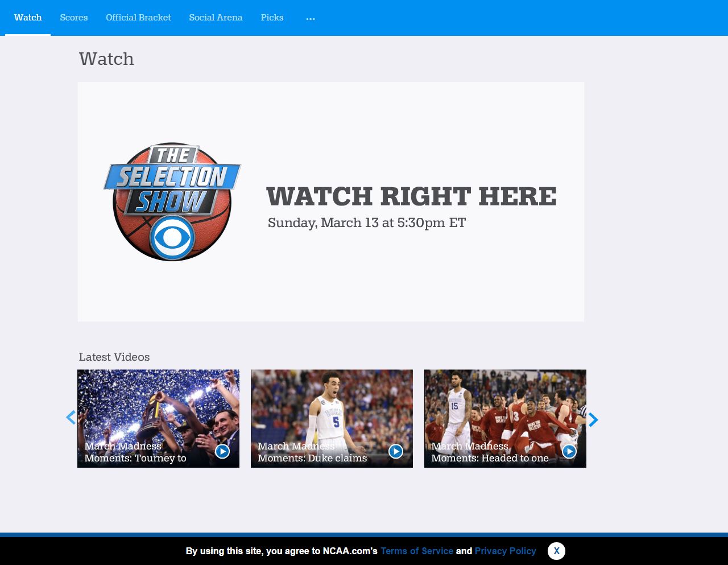Show next videos with the right carousel arrow
The image size is (728, 565).
coord(593,420)
